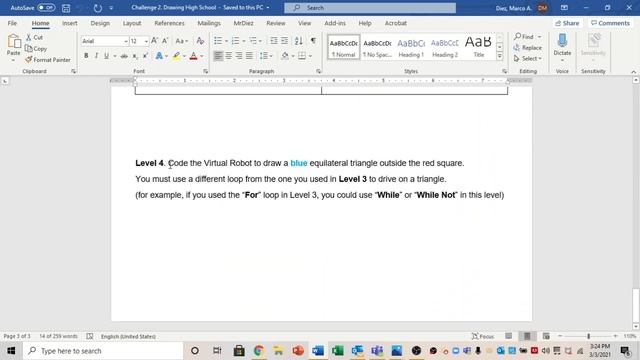640x360 pixels.
Task: Open the Paragraph dialog launcher
Action: coord(318,71)
